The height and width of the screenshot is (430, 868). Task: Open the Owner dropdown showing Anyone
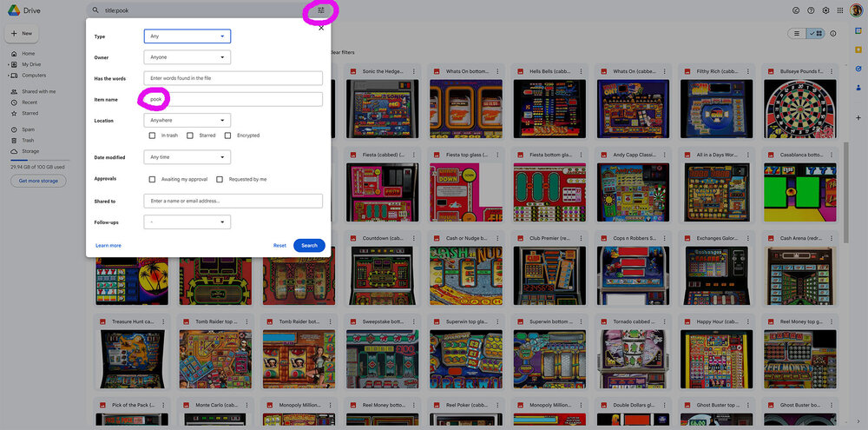[x=187, y=57]
